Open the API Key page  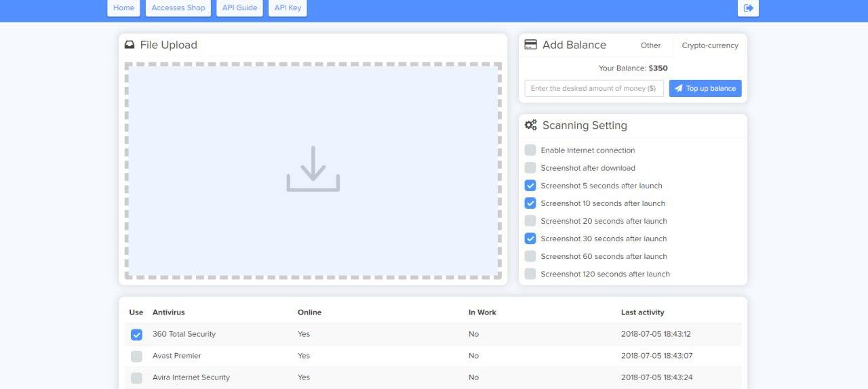coord(288,8)
